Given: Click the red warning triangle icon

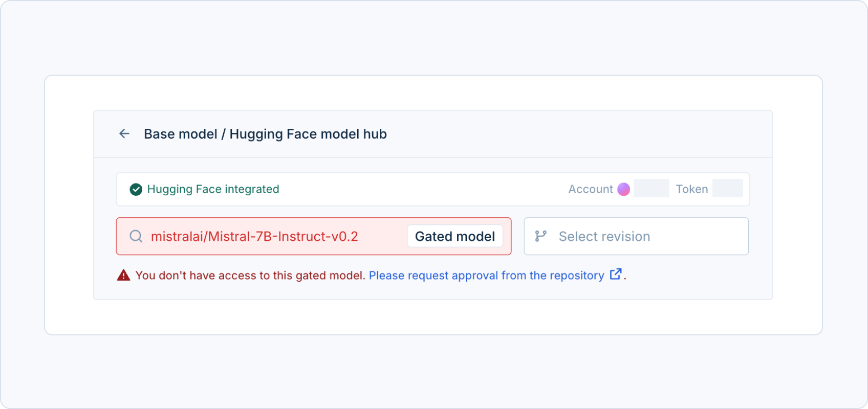Looking at the screenshot, I should [123, 275].
